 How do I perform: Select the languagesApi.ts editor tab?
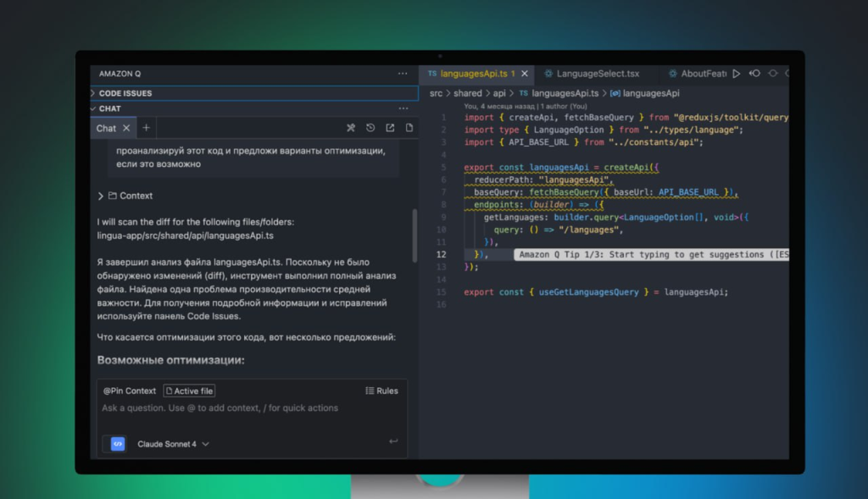click(x=473, y=74)
